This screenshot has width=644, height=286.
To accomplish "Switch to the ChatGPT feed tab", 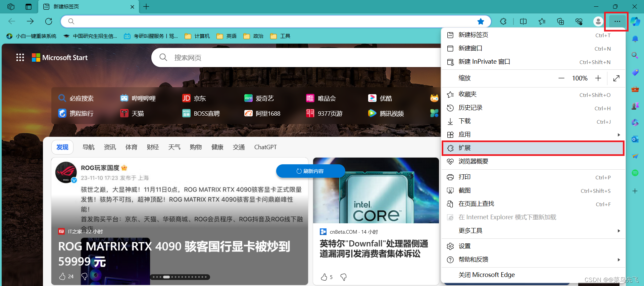I will [265, 147].
